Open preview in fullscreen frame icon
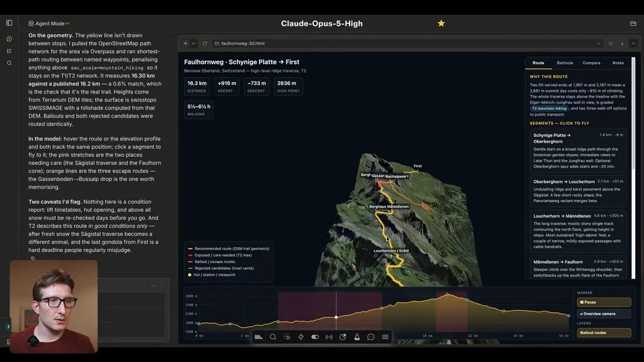644x362 pixels. [611, 43]
